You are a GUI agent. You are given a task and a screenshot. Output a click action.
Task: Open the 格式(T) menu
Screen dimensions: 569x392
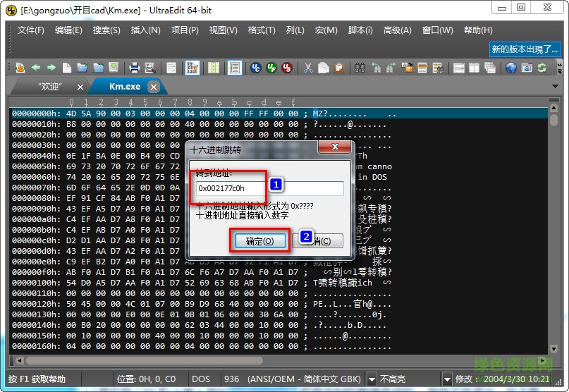point(262,30)
